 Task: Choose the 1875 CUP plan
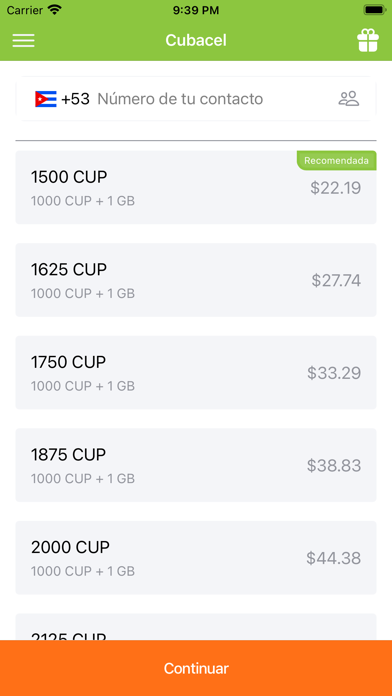coord(196,465)
